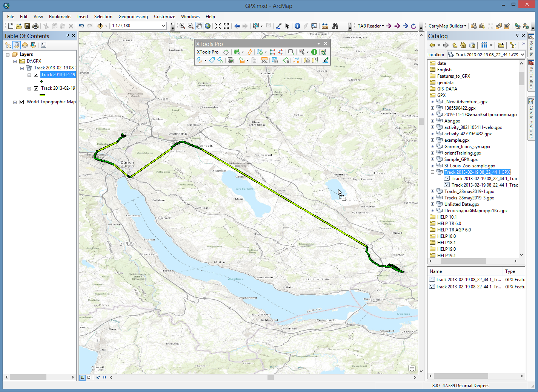The width and height of the screenshot is (538, 392).
Task: Go to Home folder in Catalog
Action: coord(463,45)
